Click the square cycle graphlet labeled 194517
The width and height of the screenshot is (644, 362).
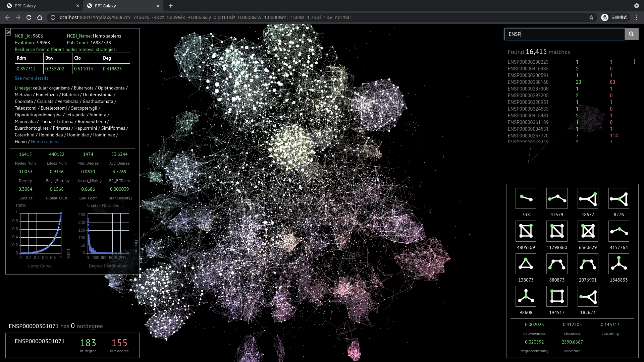[557, 296]
